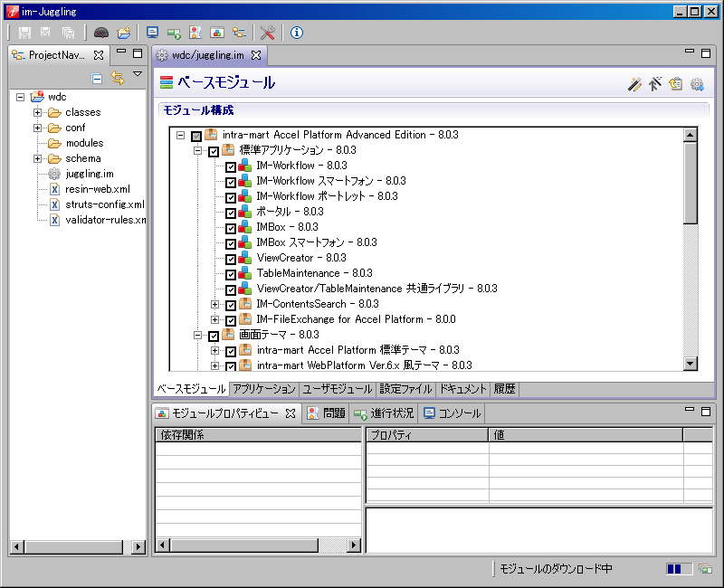Viewport: 724px width, 588px height.
Task: Open the 設定ファイル tab
Action: [x=405, y=389]
